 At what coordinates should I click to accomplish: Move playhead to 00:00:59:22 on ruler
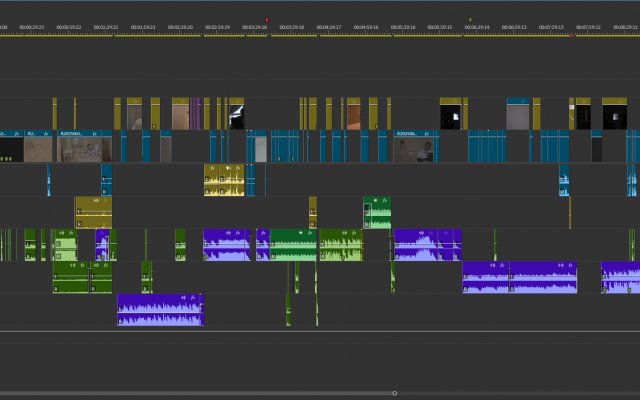pyautogui.click(x=69, y=27)
